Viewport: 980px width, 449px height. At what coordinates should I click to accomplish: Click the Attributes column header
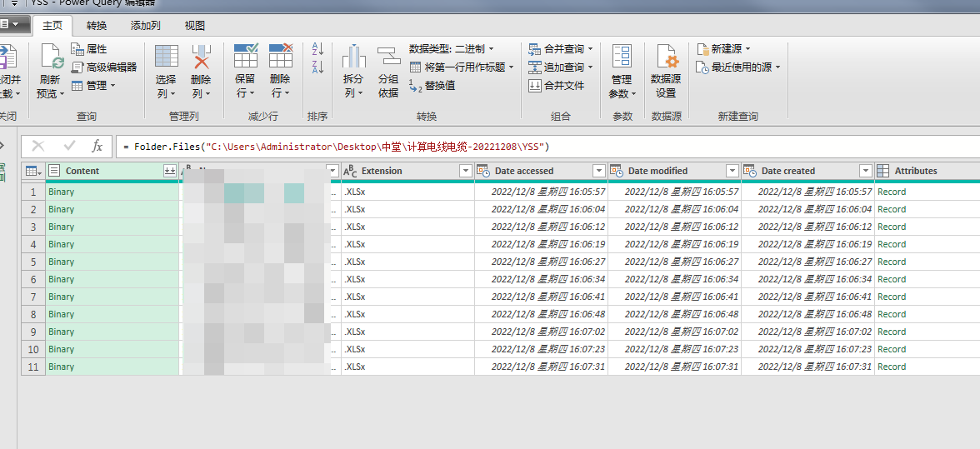(x=927, y=171)
